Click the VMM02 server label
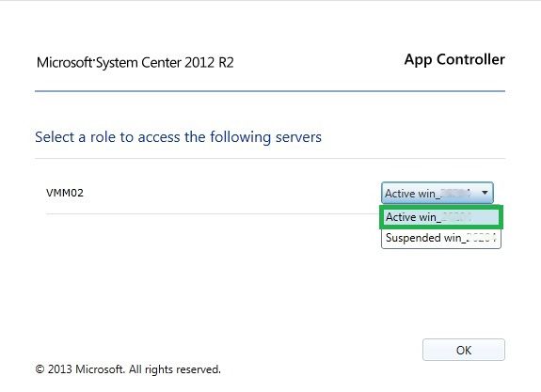541x392 pixels. point(65,193)
